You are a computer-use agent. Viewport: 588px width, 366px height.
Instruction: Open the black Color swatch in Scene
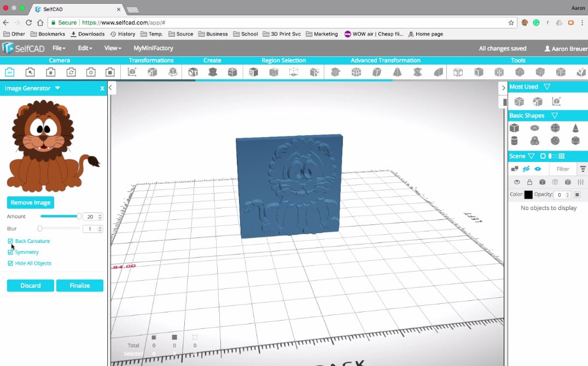point(528,195)
